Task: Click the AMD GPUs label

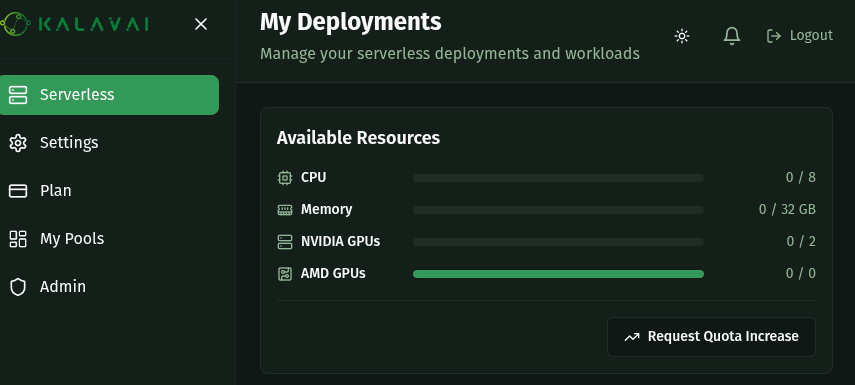Action: click(x=333, y=273)
